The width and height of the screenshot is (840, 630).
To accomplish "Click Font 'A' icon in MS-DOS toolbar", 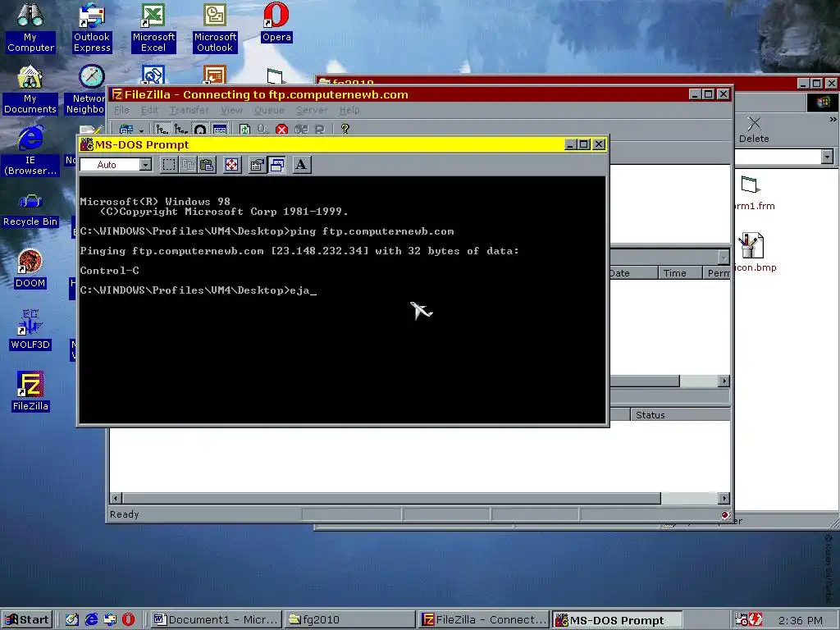I will (x=301, y=164).
